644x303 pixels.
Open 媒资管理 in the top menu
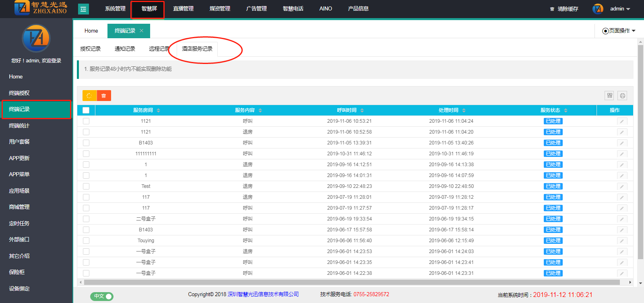(220, 8)
